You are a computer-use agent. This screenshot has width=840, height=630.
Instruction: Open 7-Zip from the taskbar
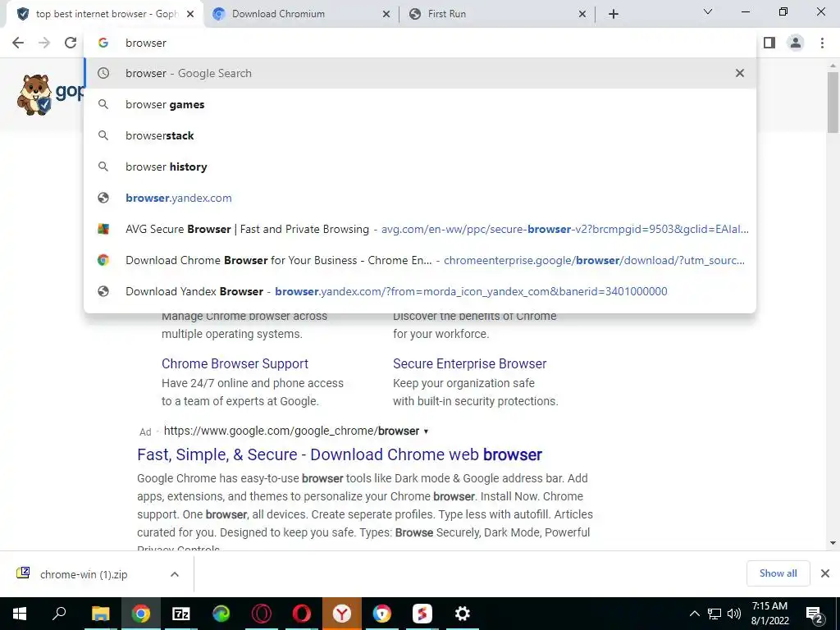pyautogui.click(x=180, y=614)
